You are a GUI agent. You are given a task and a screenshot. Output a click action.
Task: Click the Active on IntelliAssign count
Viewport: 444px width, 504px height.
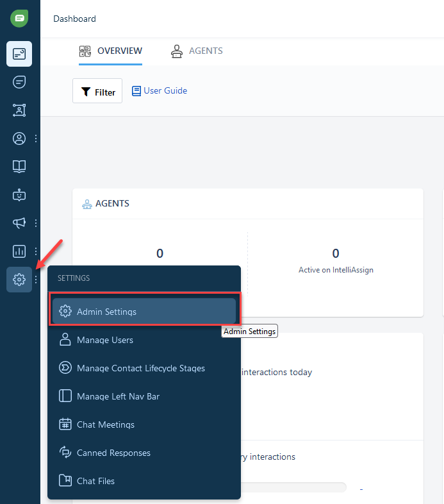click(336, 253)
